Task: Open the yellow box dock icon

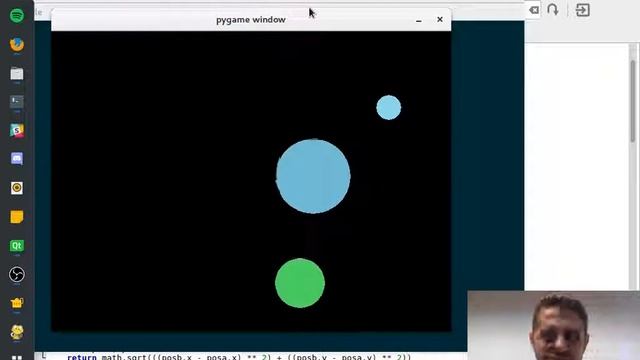Action: [x=17, y=303]
